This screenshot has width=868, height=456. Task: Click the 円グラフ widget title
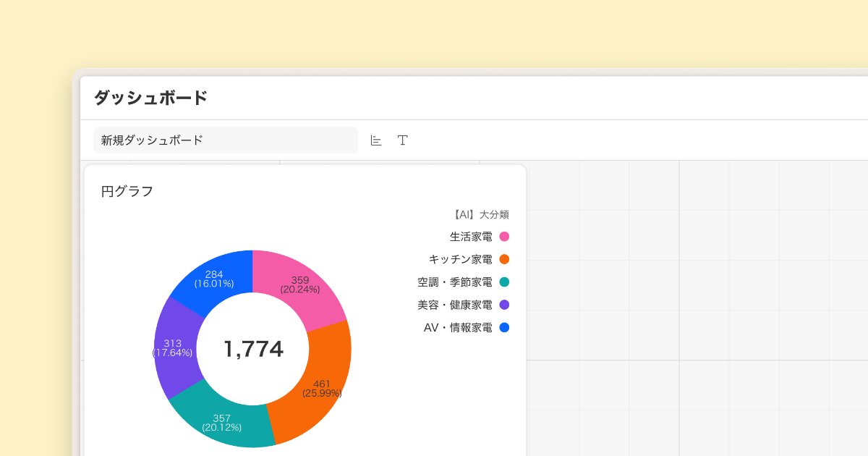[x=127, y=192]
